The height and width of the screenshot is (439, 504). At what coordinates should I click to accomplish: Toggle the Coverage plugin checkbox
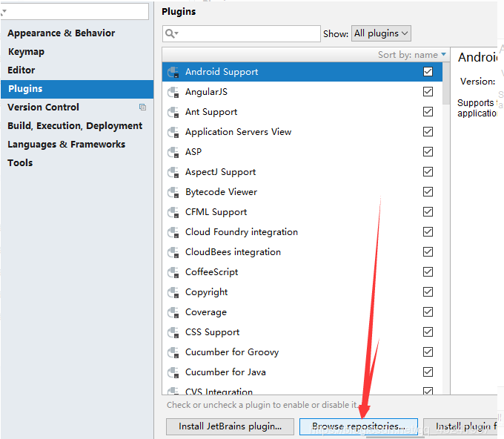(428, 311)
